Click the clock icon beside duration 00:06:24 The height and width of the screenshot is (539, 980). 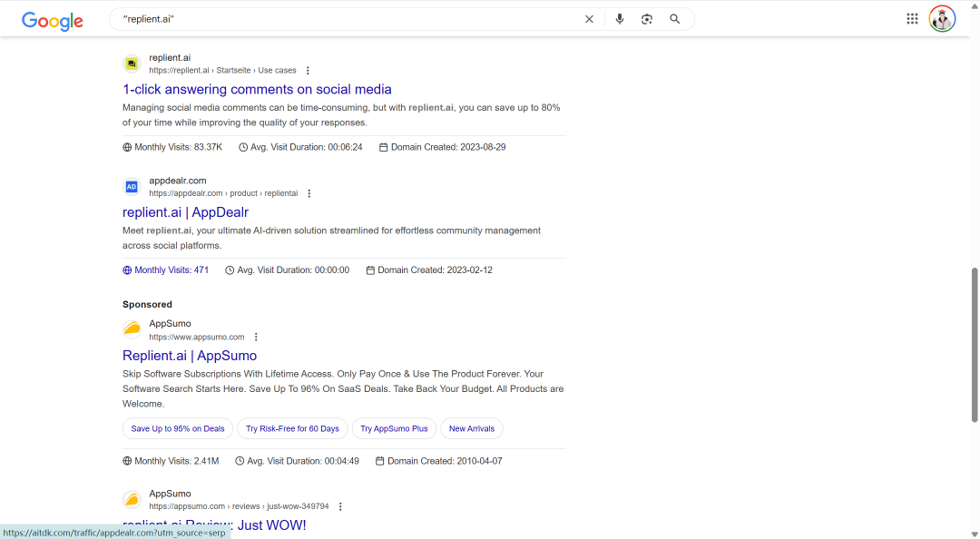tap(243, 148)
